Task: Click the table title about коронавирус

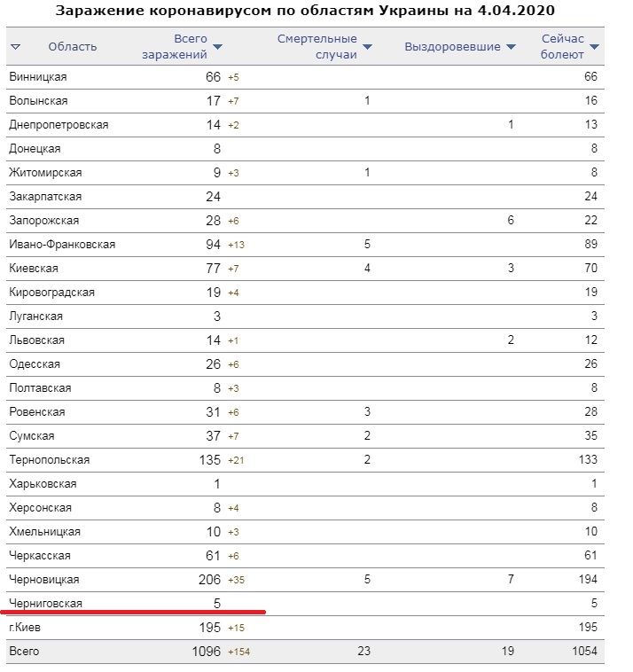Action: tap(306, 12)
